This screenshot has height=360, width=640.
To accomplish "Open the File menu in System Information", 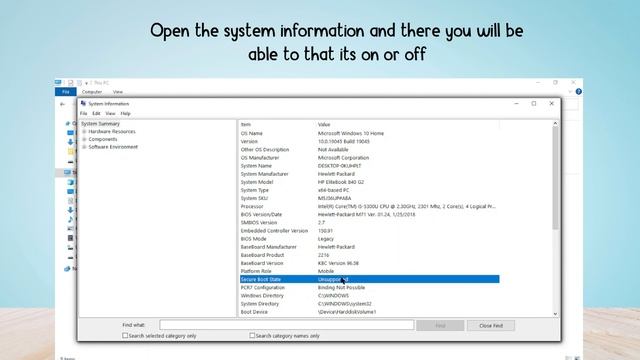I will click(83, 113).
